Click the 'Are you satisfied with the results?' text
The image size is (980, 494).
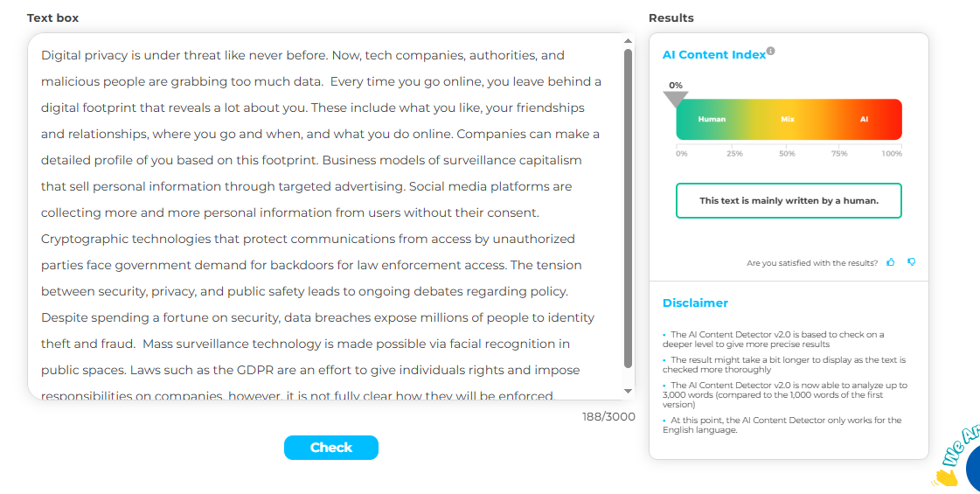click(812, 263)
